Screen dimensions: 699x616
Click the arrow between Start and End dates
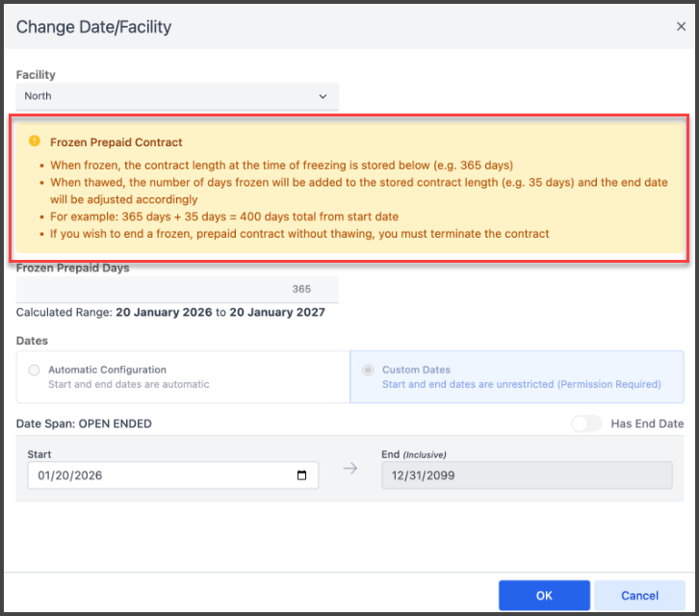click(x=350, y=469)
